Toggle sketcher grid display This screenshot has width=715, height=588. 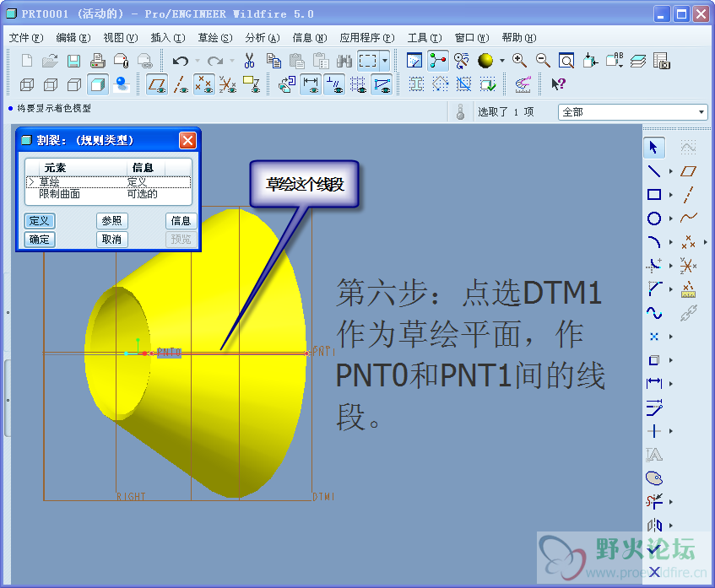click(358, 84)
